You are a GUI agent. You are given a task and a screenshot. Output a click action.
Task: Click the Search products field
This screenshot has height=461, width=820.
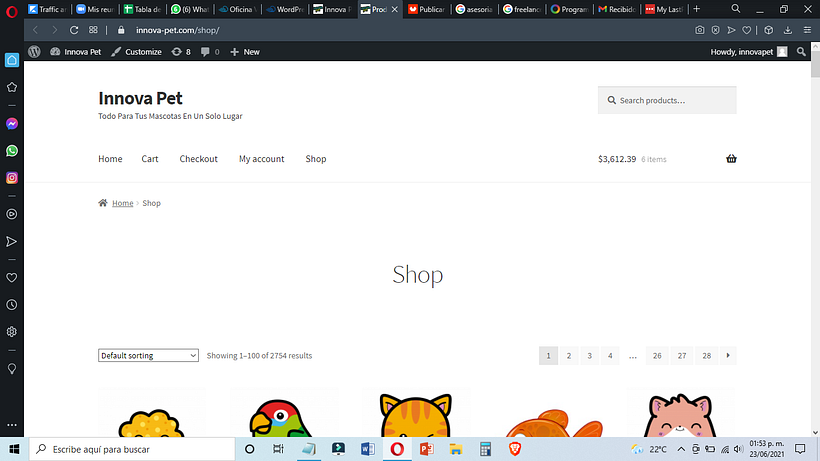[667, 100]
